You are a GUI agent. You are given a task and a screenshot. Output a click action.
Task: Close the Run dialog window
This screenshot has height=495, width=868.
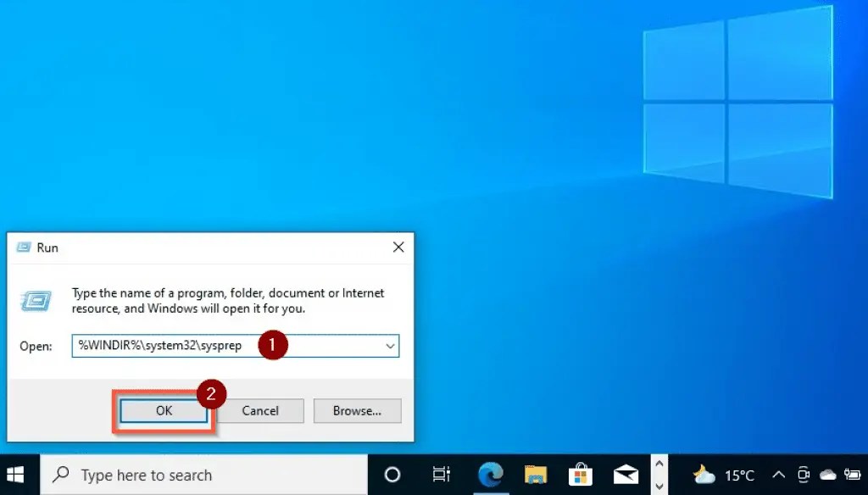(398, 247)
